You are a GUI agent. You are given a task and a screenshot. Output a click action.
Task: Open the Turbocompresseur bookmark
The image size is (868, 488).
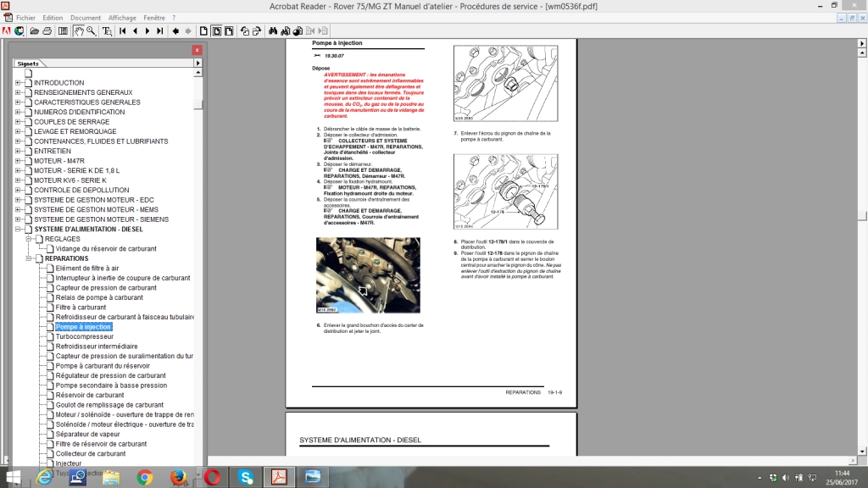[x=84, y=336]
